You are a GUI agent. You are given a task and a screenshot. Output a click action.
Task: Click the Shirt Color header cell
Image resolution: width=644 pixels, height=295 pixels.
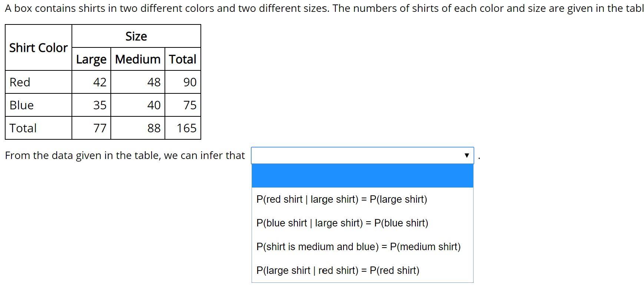point(38,48)
